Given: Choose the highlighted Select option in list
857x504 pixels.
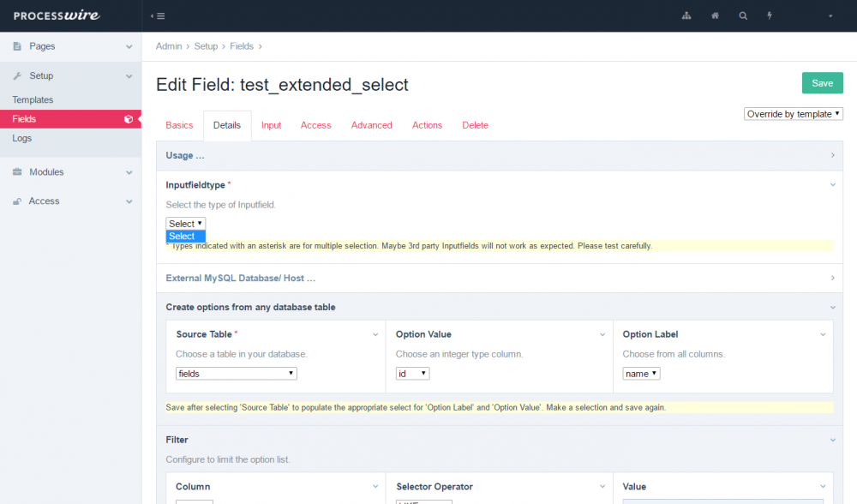Looking at the screenshot, I should pos(185,237).
